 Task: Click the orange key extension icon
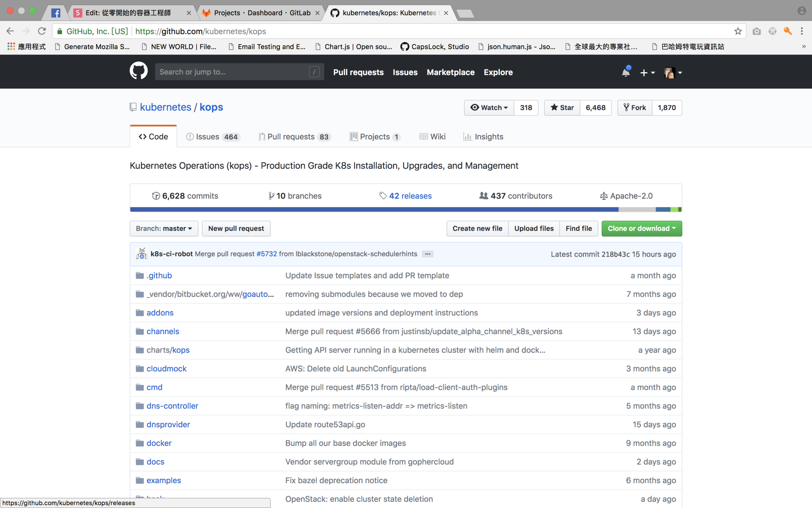(788, 31)
